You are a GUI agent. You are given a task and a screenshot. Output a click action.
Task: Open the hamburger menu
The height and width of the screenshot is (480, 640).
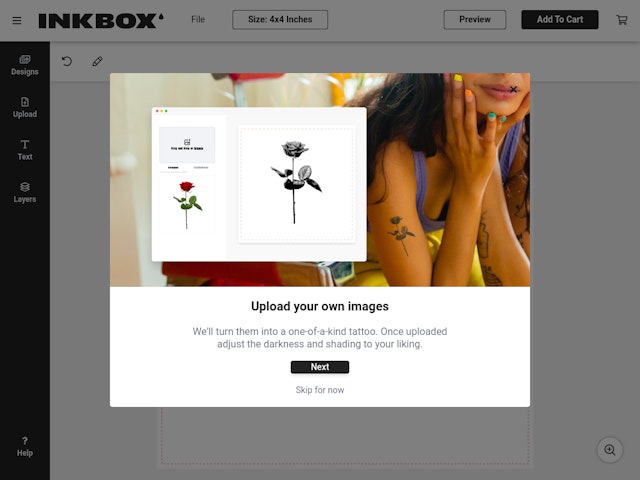coord(17,20)
